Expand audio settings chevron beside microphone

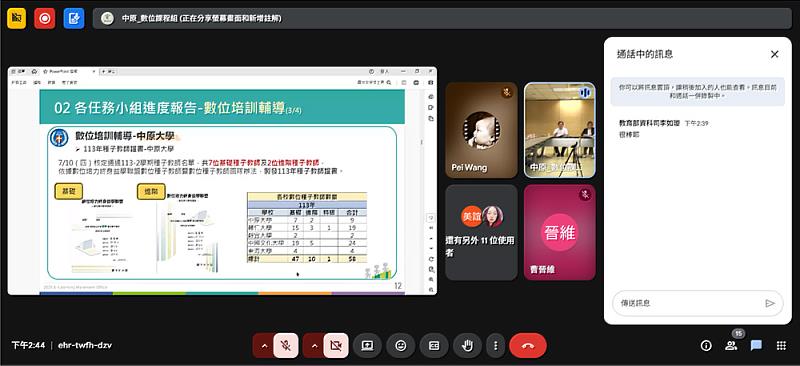pos(263,346)
